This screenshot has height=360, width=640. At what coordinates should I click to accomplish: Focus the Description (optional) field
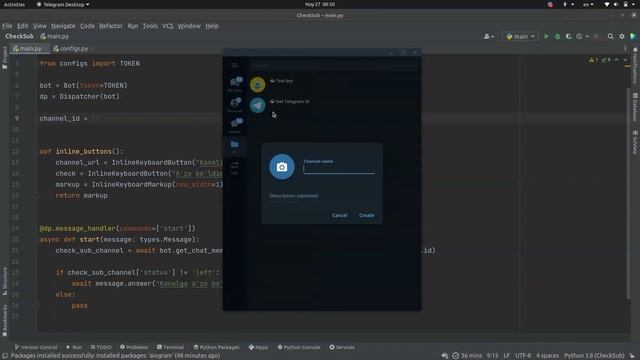(x=322, y=196)
